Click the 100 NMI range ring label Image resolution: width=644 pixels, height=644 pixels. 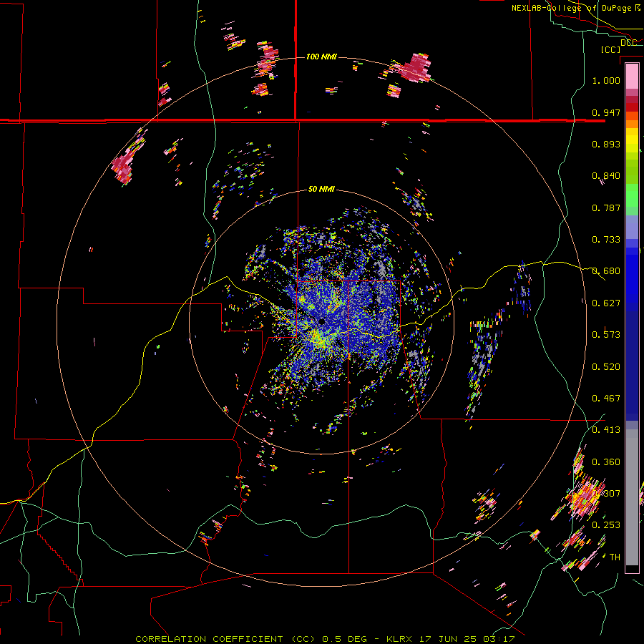point(321,57)
